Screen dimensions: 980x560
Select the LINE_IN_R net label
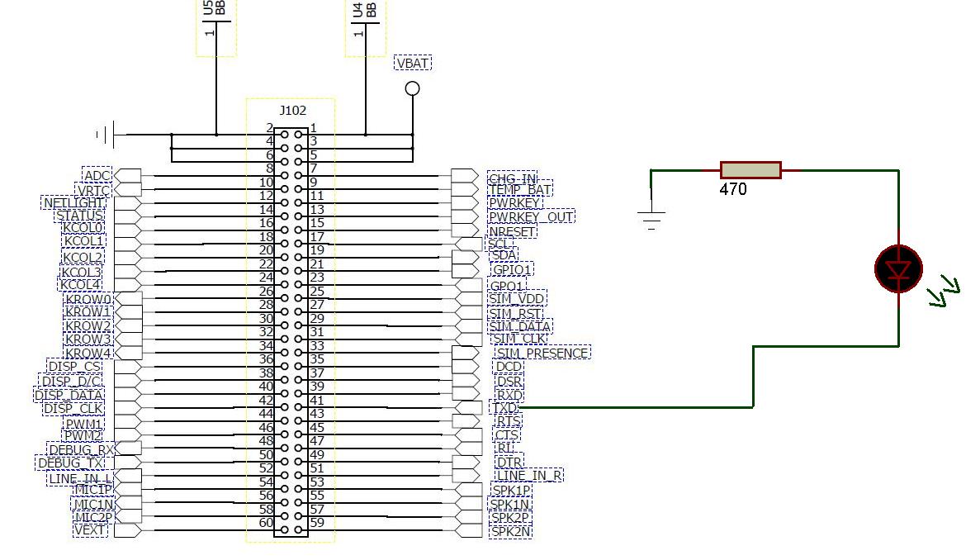point(528,476)
